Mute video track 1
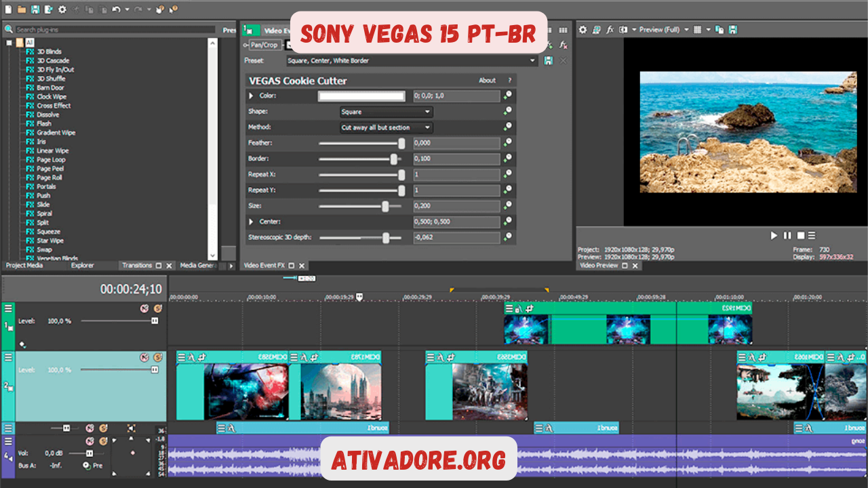 (144, 308)
